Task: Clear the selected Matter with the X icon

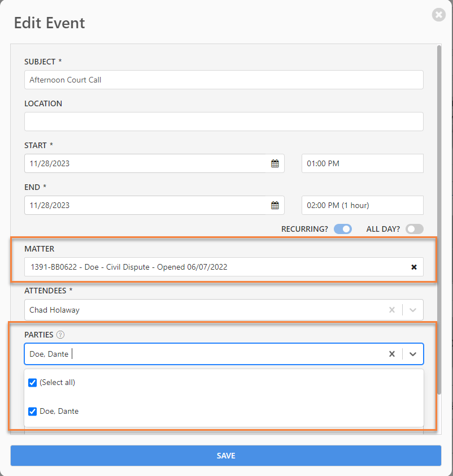Action: click(414, 267)
